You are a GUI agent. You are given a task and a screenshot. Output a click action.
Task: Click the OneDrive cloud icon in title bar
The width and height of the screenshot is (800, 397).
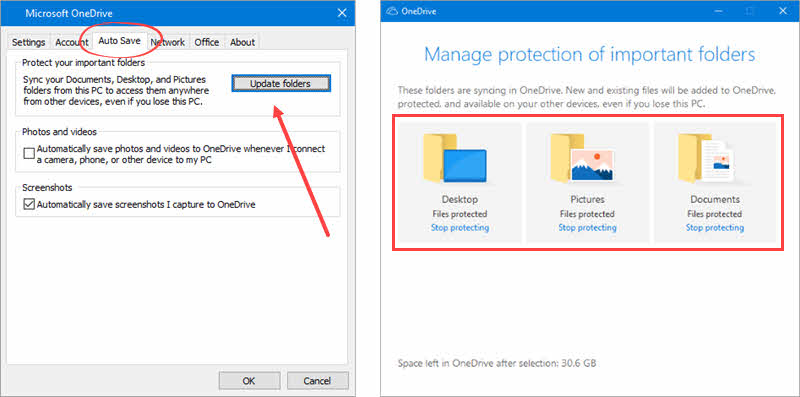coord(392,11)
